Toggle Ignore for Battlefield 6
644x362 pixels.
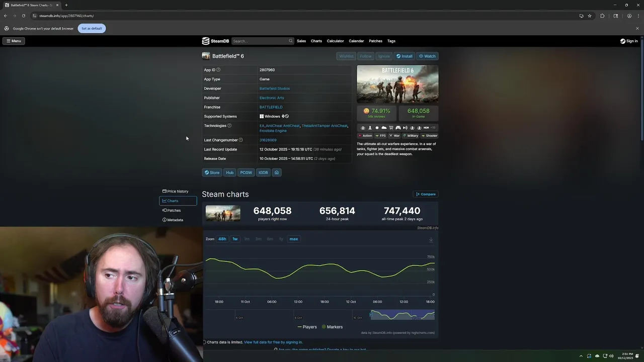click(x=384, y=56)
